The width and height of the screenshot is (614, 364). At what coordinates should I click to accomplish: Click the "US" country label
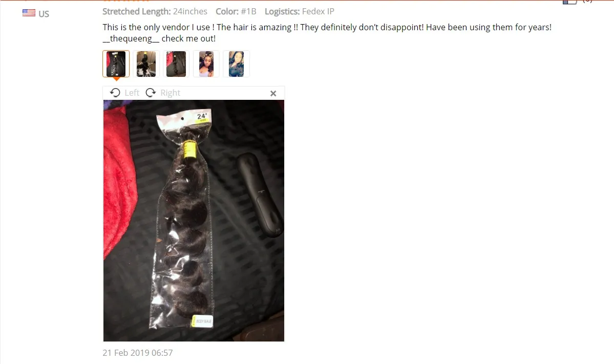pyautogui.click(x=44, y=14)
